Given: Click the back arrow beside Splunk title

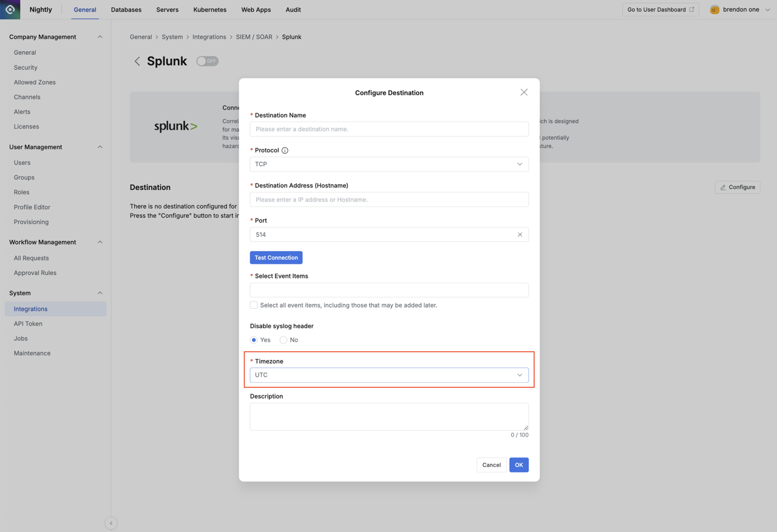Looking at the screenshot, I should [137, 61].
